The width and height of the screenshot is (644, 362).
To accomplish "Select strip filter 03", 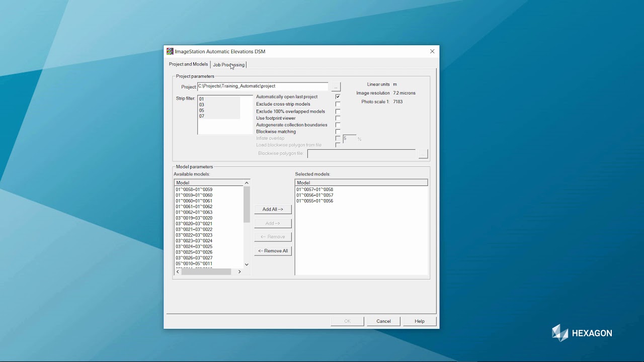I will (219, 105).
